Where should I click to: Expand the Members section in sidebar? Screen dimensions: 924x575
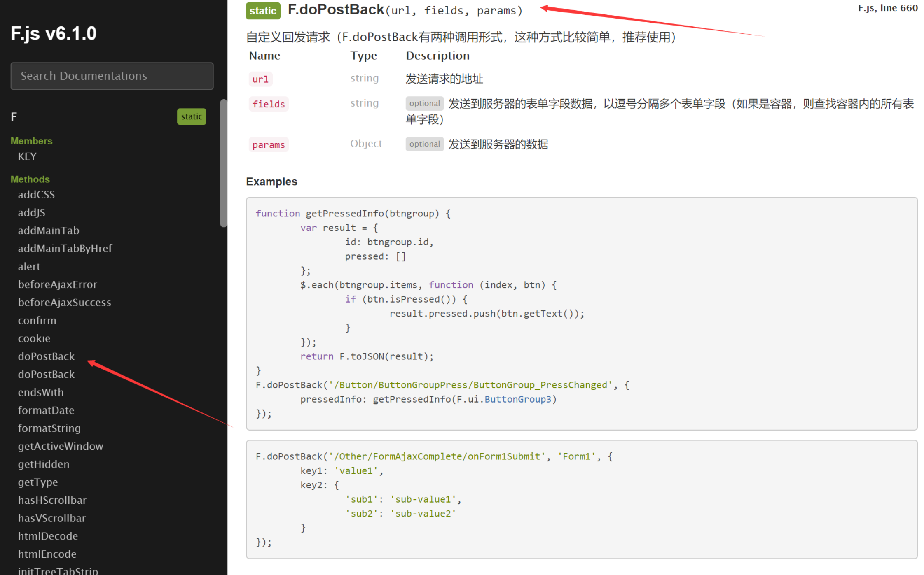point(32,140)
